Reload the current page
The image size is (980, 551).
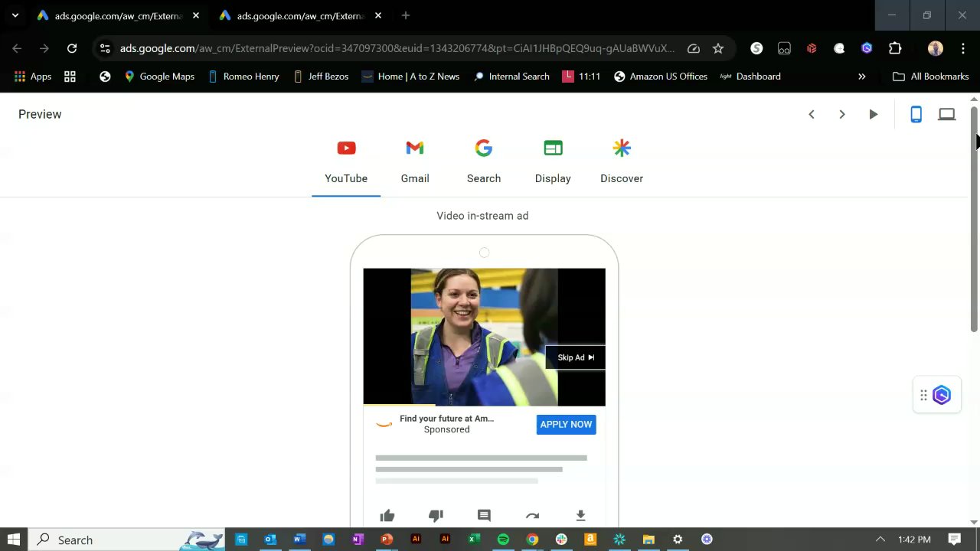click(72, 48)
